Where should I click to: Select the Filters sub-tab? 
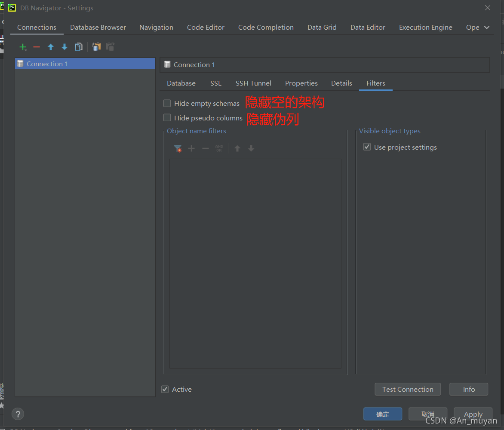376,83
